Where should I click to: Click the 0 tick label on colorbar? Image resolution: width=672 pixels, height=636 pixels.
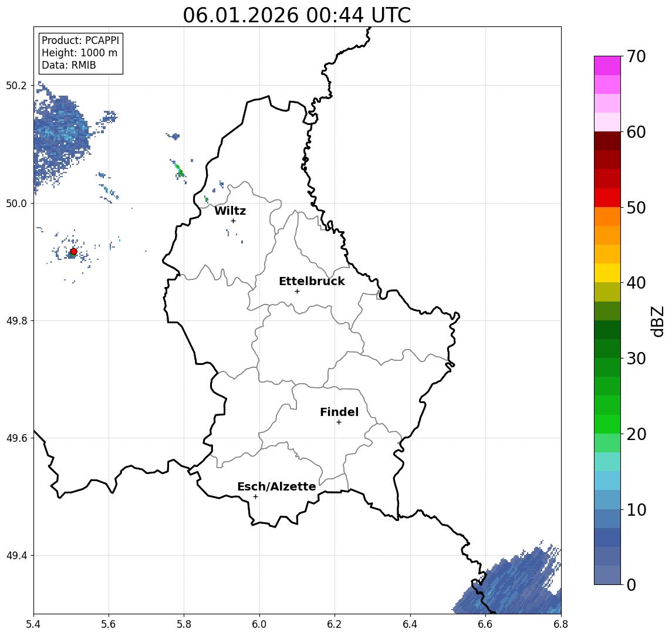pyautogui.click(x=632, y=584)
